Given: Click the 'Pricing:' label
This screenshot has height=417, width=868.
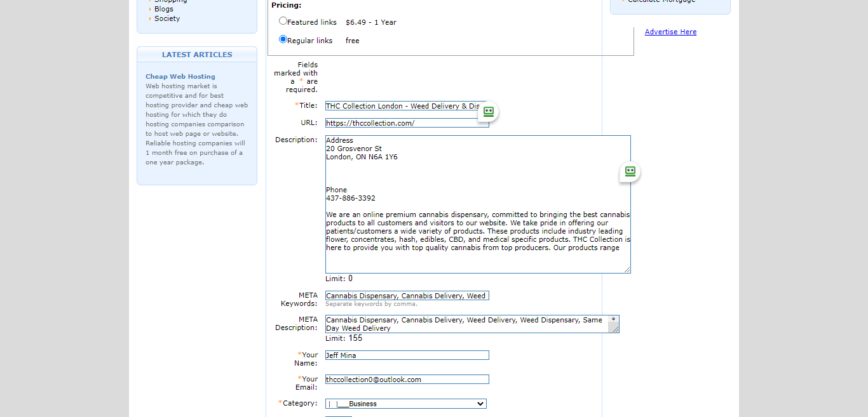Looking at the screenshot, I should pyautogui.click(x=287, y=5).
